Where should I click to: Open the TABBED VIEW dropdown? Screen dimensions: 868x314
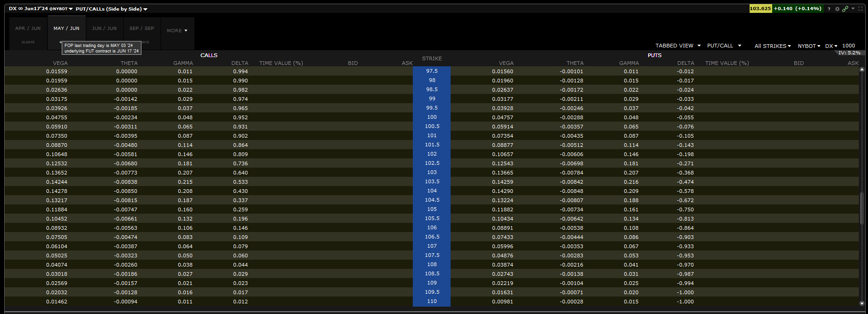[678, 46]
